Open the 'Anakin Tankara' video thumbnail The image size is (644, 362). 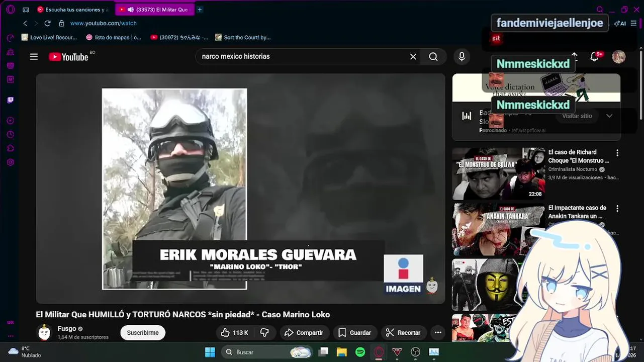[x=498, y=230]
